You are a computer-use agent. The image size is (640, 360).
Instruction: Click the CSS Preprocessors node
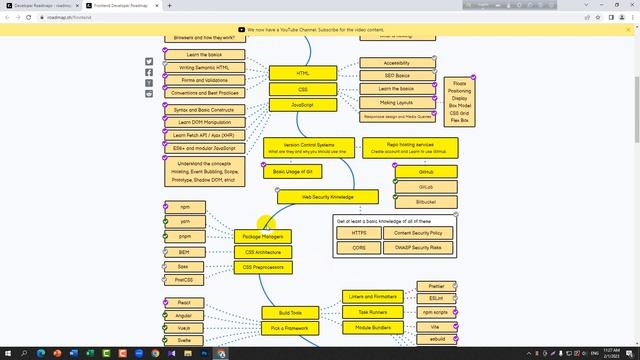(x=263, y=267)
